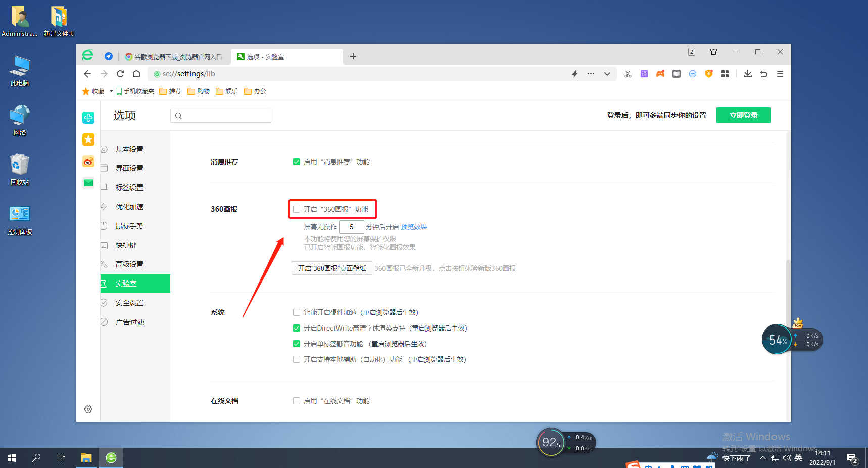Open the 购物 bookmarks folder
The height and width of the screenshot is (468, 868).
199,91
